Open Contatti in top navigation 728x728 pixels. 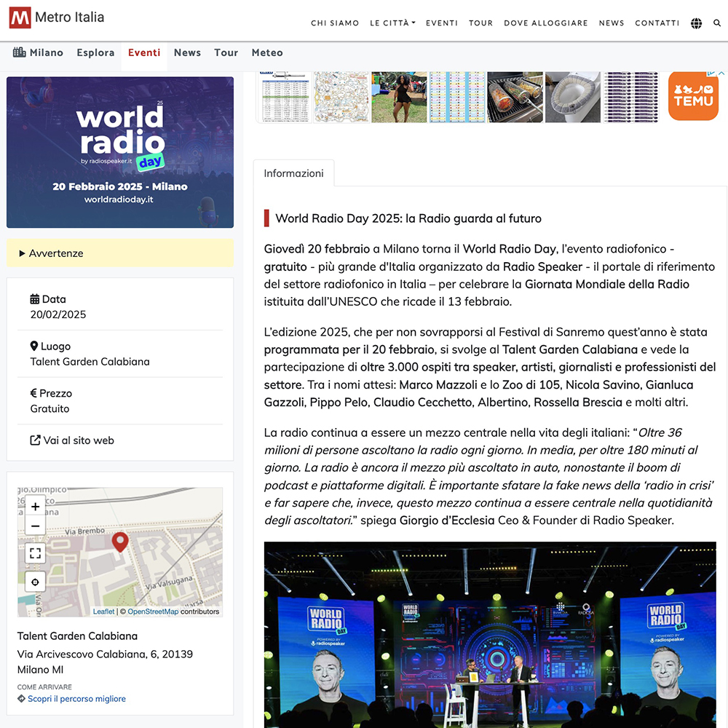click(x=657, y=23)
